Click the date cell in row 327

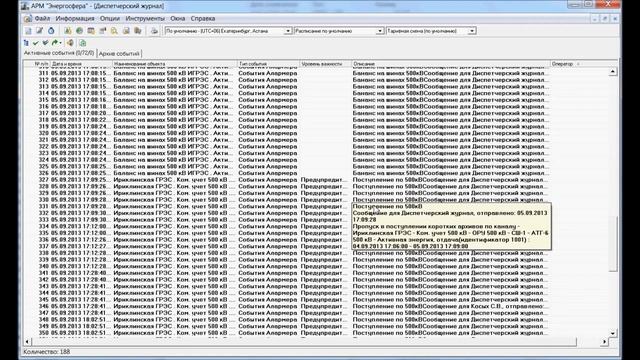tap(81, 180)
